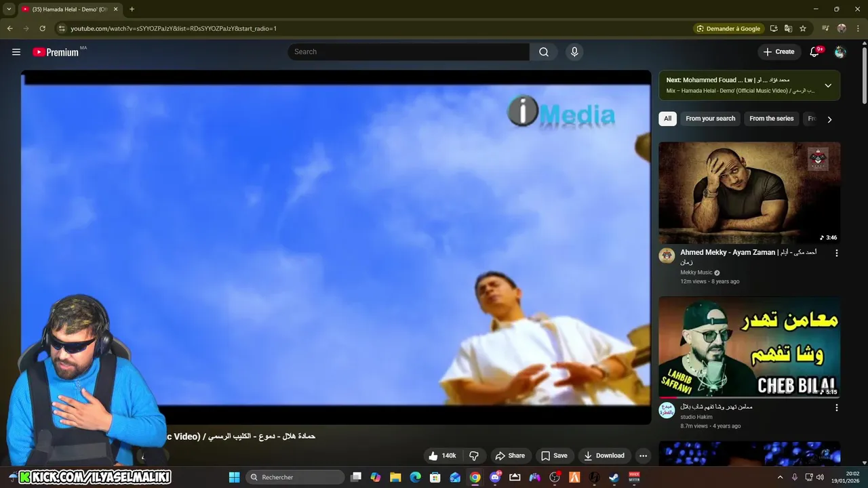This screenshot has width=868, height=488.
Task: Open Task View on the taskbar
Action: (356, 477)
